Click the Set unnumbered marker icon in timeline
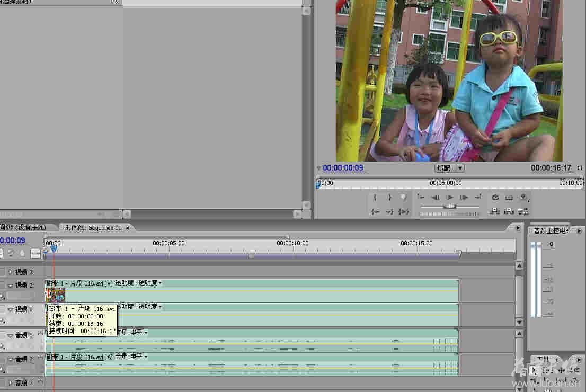Screen dimensions: 586x392 (22, 253)
